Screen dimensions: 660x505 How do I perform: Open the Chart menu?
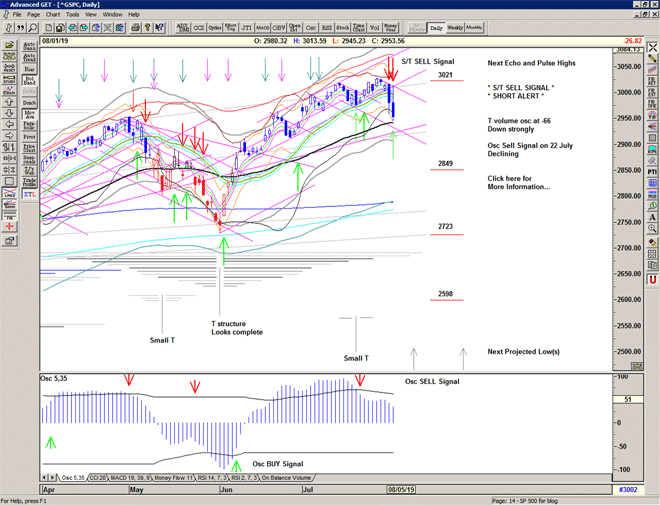(53, 14)
